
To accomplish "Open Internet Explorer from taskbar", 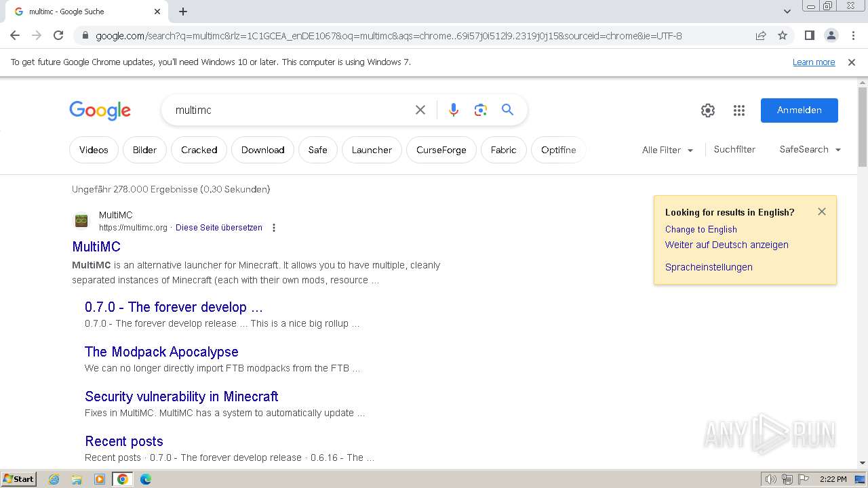I will 54,479.
